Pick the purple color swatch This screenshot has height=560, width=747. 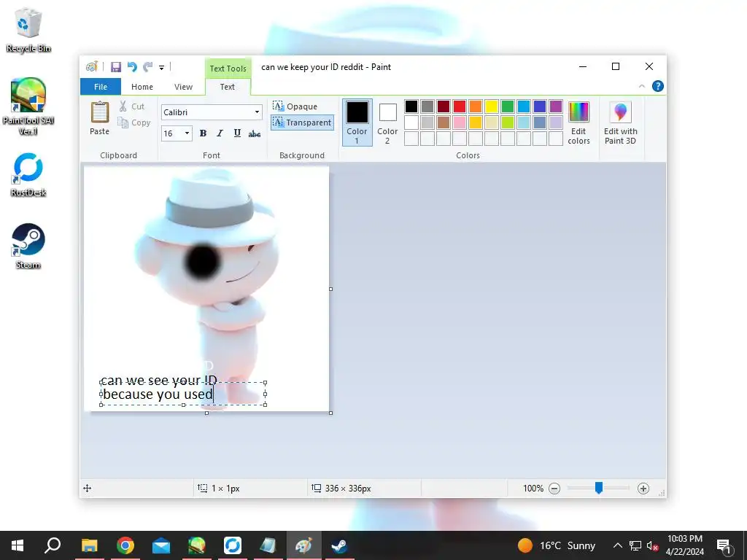[x=556, y=106]
